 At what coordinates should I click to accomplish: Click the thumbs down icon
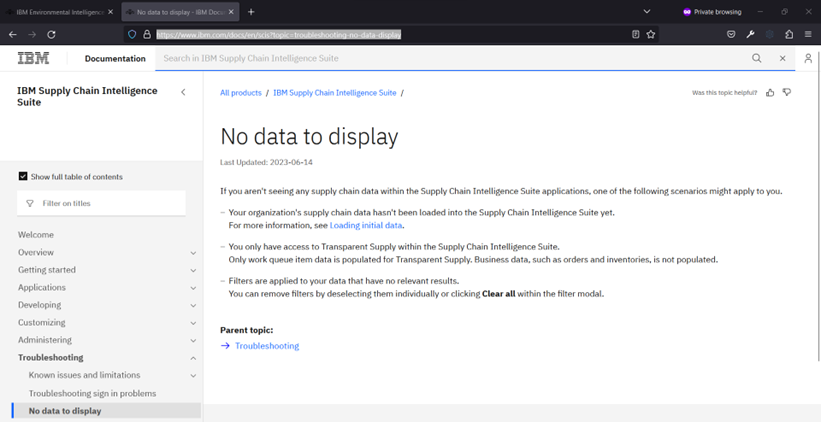click(787, 93)
